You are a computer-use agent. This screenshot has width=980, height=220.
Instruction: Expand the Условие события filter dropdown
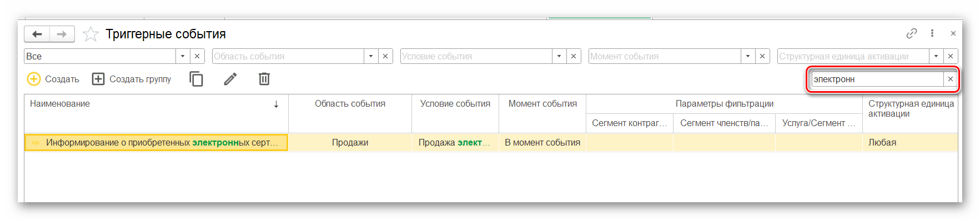tap(559, 56)
